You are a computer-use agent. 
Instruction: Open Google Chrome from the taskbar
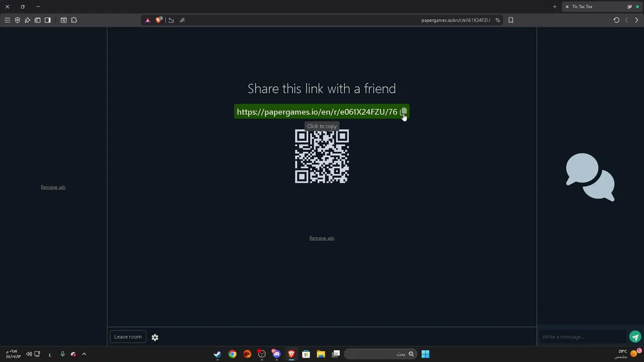(x=232, y=354)
